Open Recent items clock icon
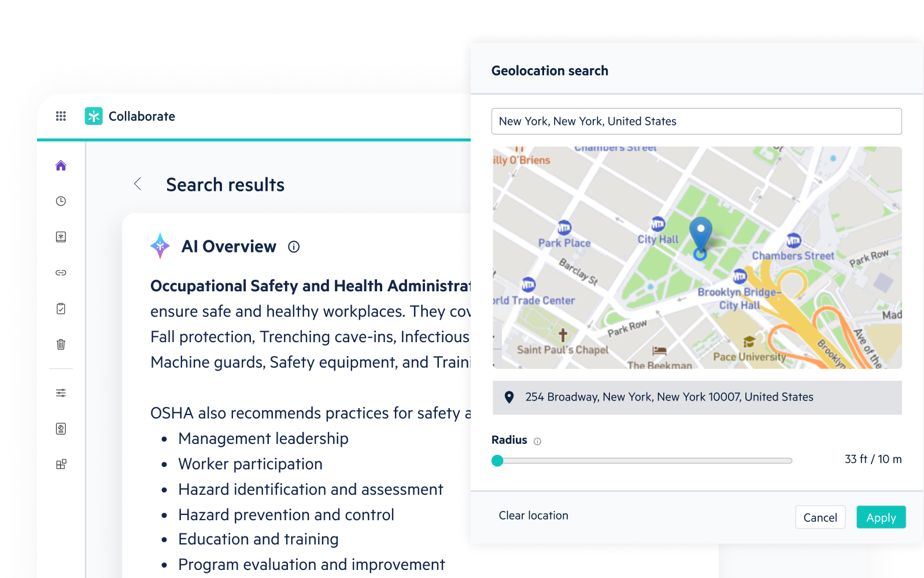 [61, 201]
